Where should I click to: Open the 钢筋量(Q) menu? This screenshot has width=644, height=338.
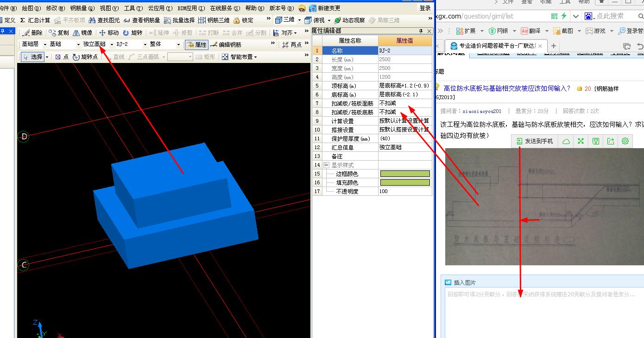(x=82, y=8)
